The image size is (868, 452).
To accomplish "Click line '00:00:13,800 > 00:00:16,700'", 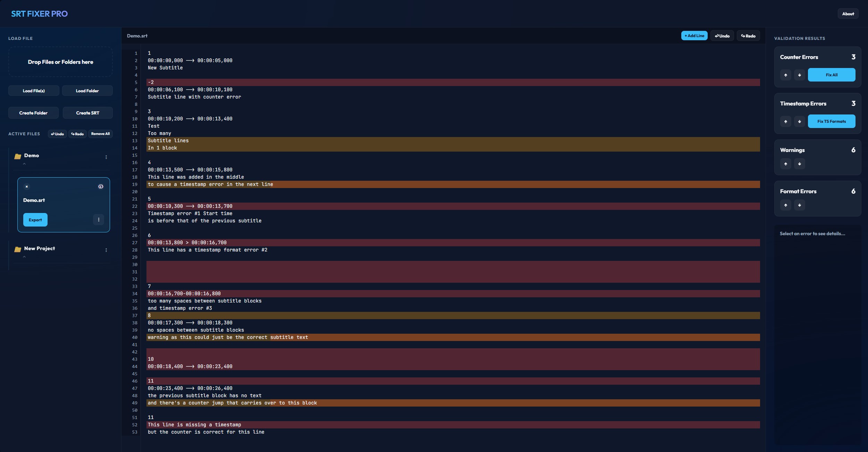I will click(x=453, y=242).
